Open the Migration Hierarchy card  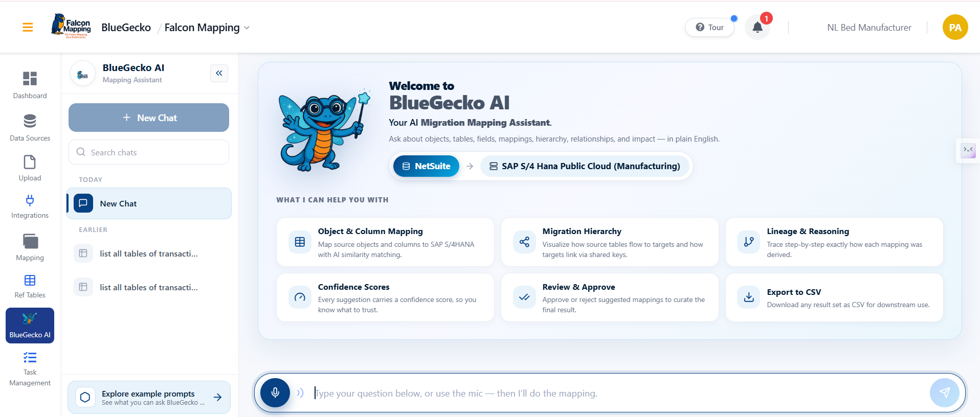pos(610,242)
